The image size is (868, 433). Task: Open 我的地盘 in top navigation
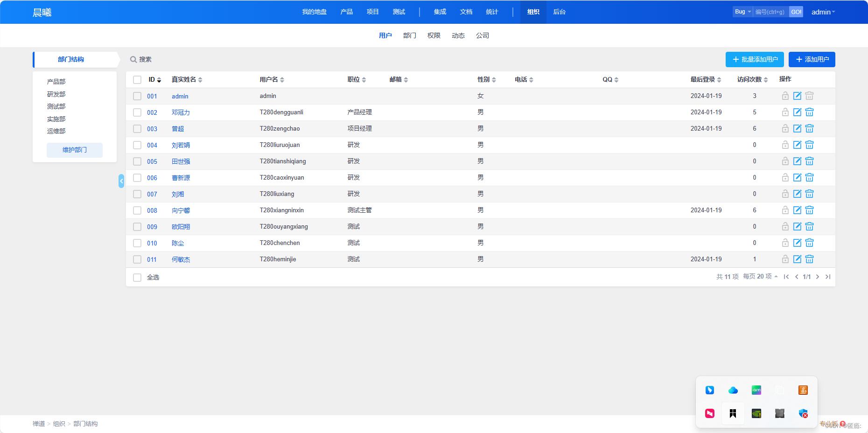click(315, 12)
